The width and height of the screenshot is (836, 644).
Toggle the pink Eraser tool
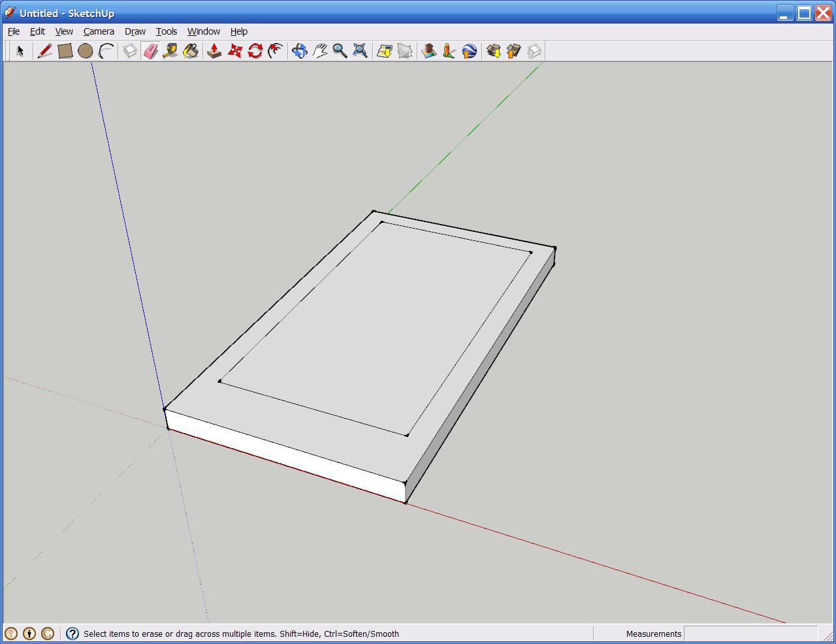151,51
